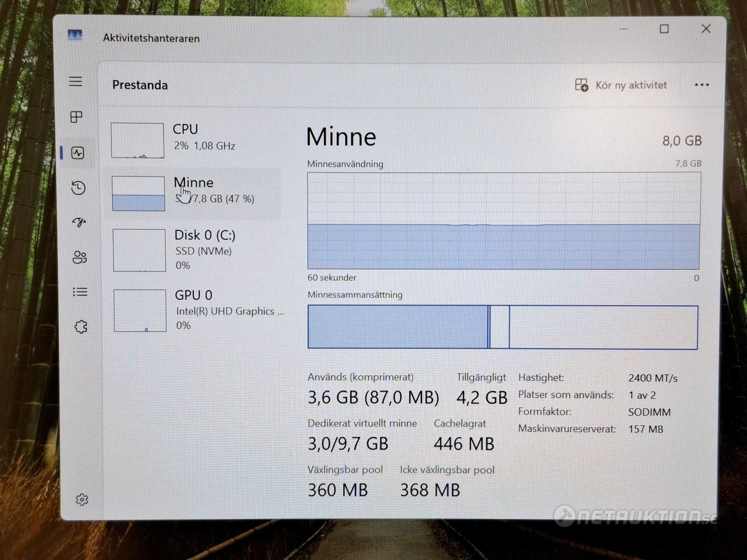747x560 pixels.
Task: Select the Performance page icon
Action: [78, 153]
